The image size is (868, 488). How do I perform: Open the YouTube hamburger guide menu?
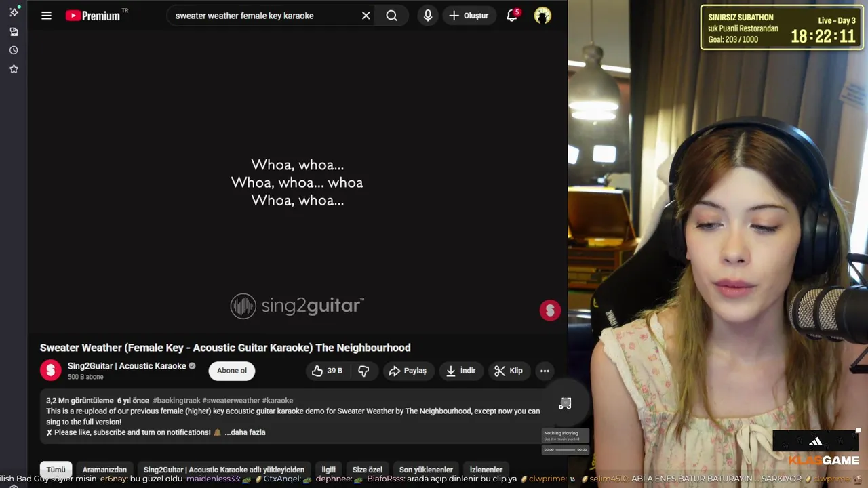click(x=46, y=16)
